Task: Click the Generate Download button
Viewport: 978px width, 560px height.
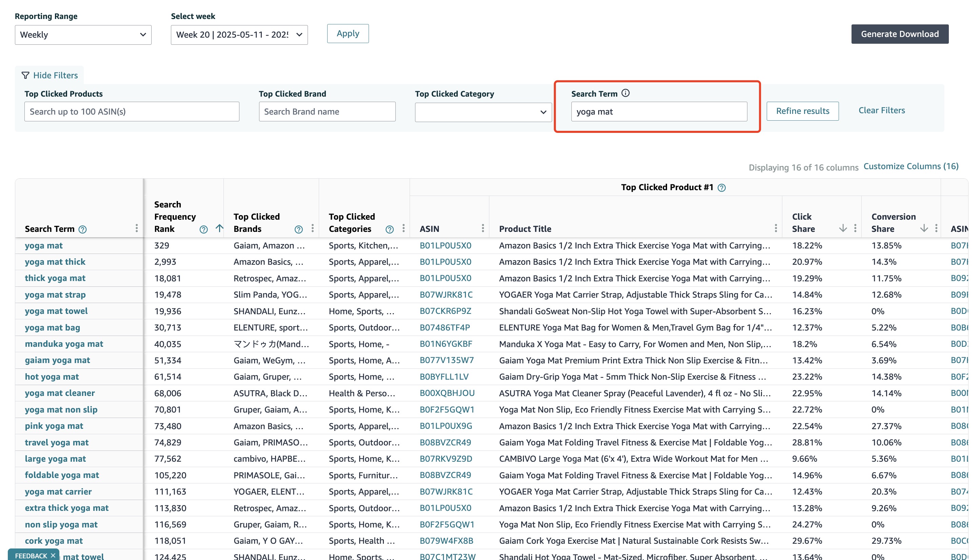Action: pos(900,34)
